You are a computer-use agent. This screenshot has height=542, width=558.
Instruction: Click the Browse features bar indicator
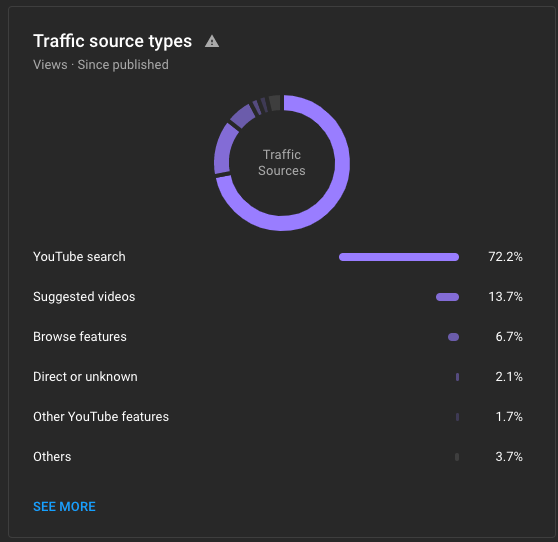453,337
